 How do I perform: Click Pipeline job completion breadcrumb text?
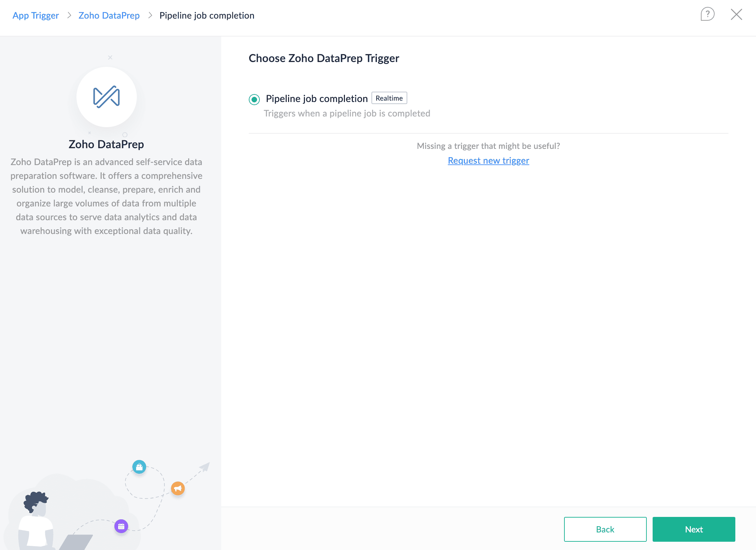pos(207,16)
